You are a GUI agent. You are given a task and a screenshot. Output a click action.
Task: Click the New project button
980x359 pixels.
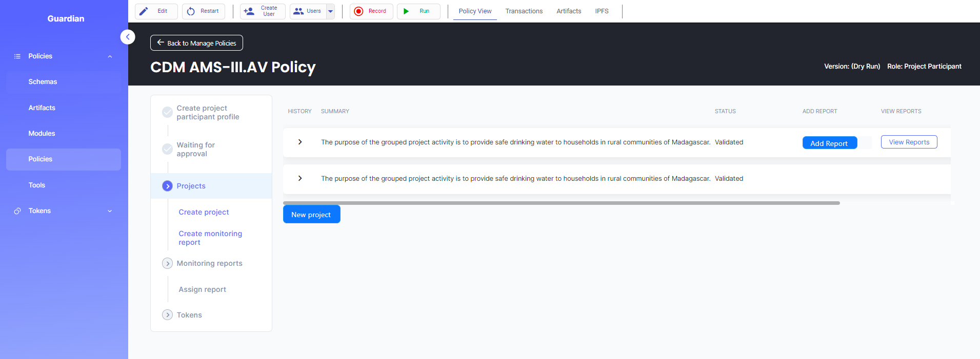(311, 215)
